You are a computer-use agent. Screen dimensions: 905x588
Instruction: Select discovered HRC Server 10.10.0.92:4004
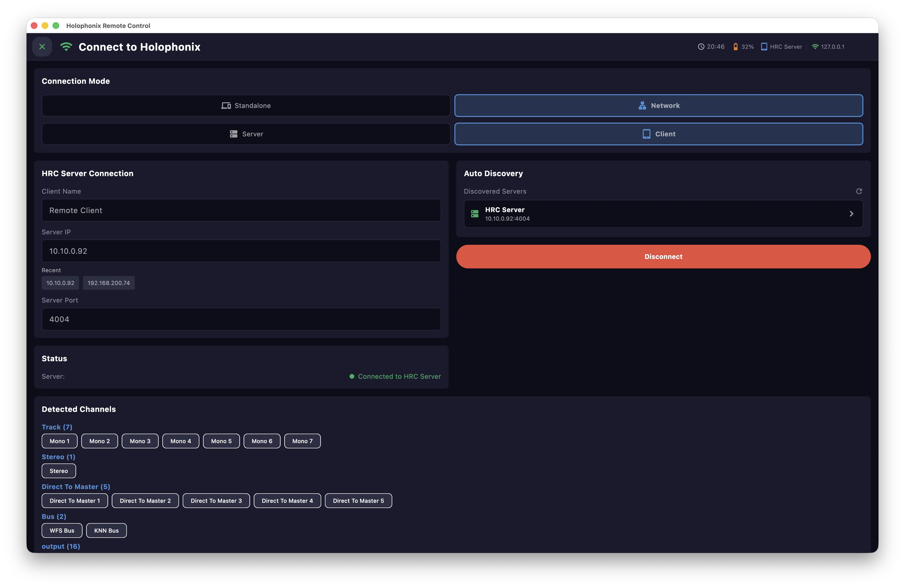pyautogui.click(x=663, y=214)
